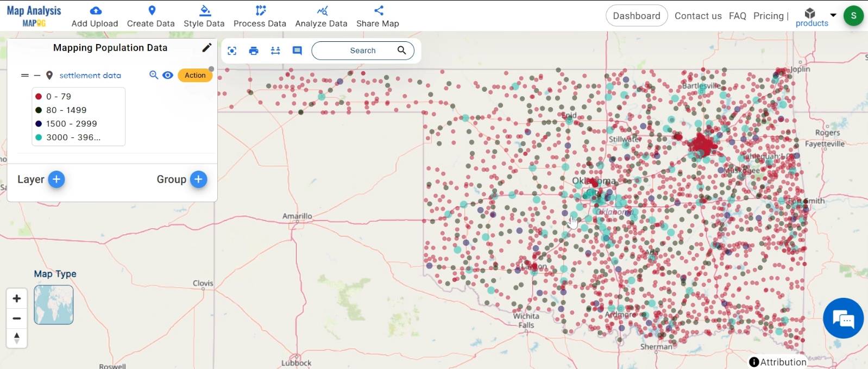The height and width of the screenshot is (369, 868).
Task: Click the teal 3000 - 396... legend swatch
Action: [x=39, y=137]
